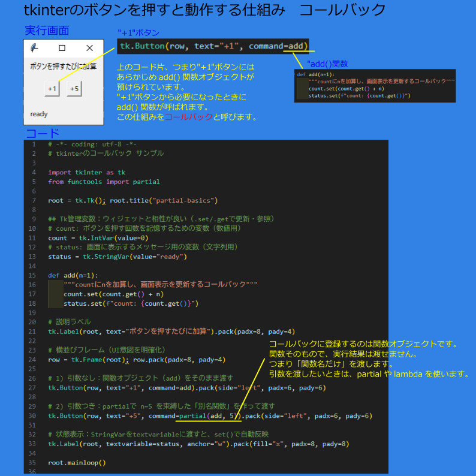Viewport: 476px width, 476px height.
Task: Click 'import tkinter as tk' on line 4
Action: (86, 173)
